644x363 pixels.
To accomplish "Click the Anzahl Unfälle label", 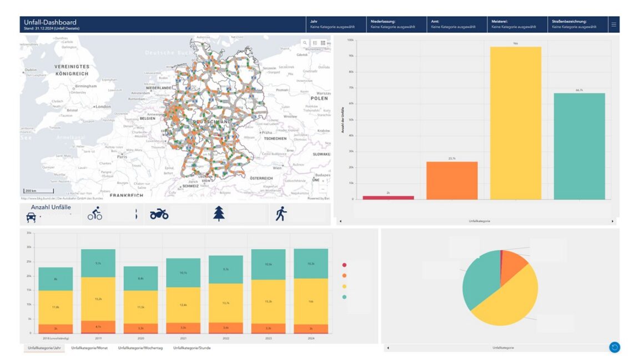I will [x=51, y=207].
